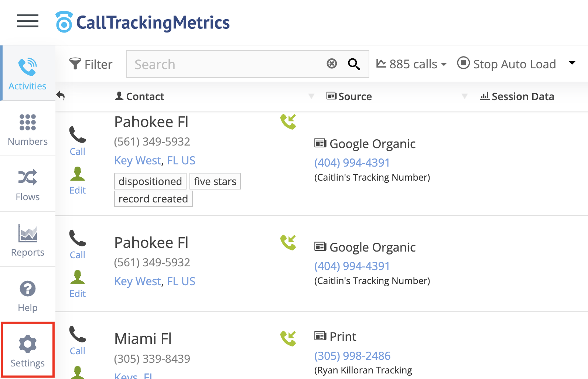Click the magnifying glass search icon
Screen dimensions: 588x379
354,64
